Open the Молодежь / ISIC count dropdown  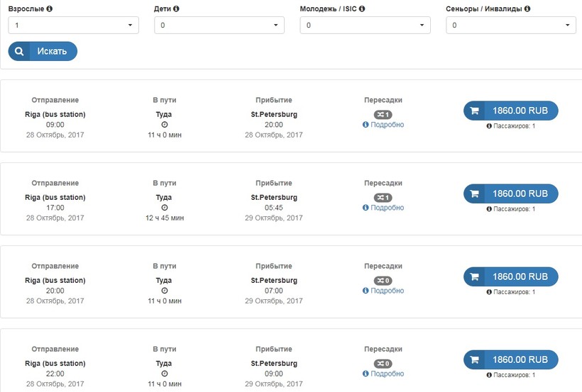(365, 26)
